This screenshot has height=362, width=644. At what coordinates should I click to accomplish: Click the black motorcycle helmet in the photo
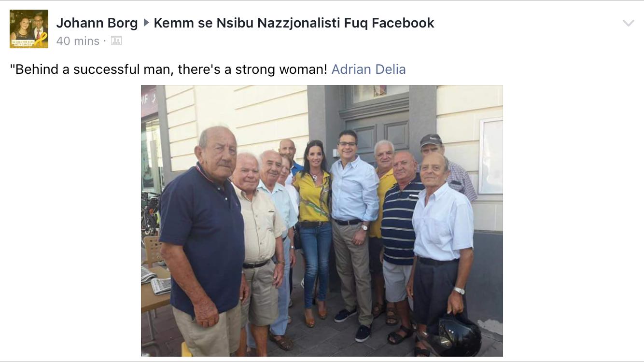[455, 334]
